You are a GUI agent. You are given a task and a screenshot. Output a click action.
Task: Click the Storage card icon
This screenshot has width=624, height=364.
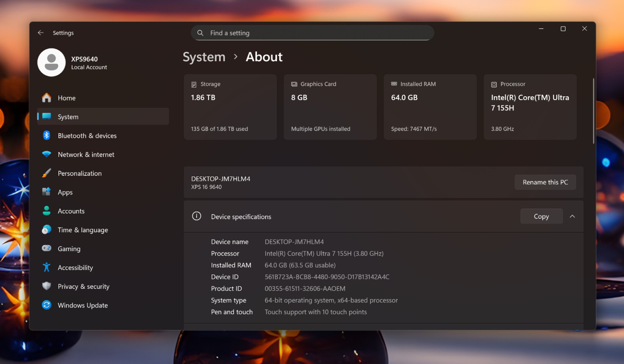[194, 84]
